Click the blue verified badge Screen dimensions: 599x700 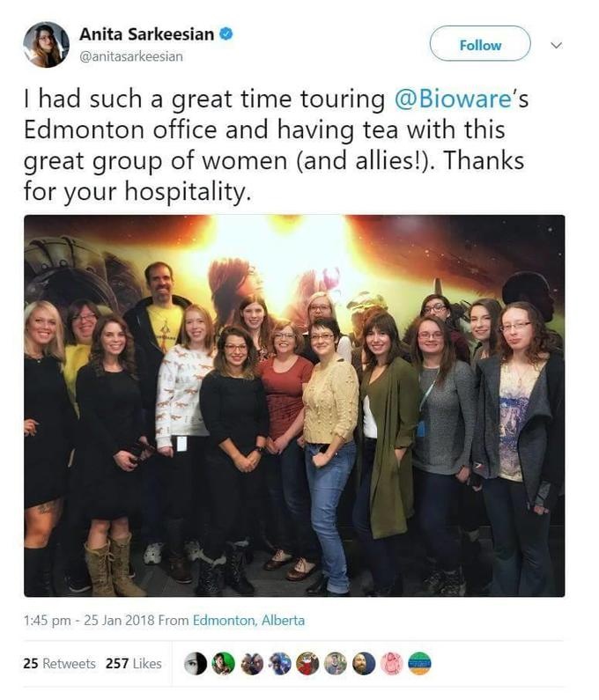[226, 34]
